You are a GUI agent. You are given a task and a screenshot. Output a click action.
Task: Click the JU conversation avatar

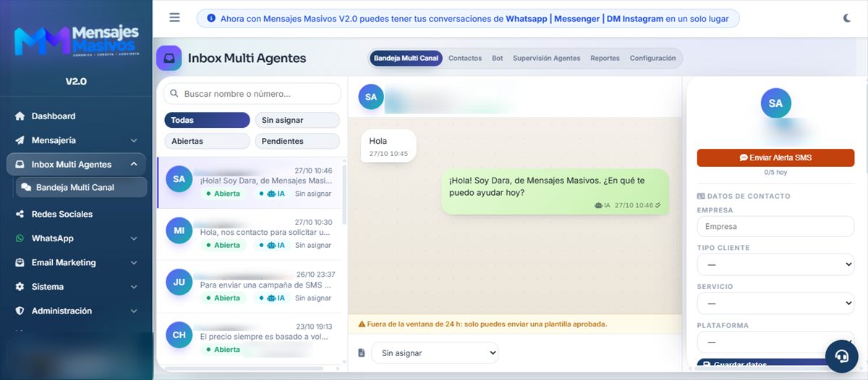coord(179,282)
